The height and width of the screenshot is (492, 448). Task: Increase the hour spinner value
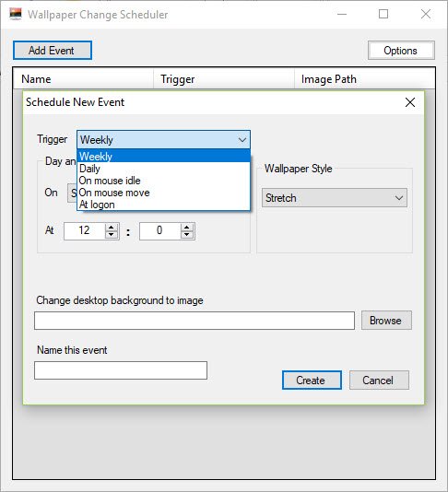pyautogui.click(x=112, y=227)
